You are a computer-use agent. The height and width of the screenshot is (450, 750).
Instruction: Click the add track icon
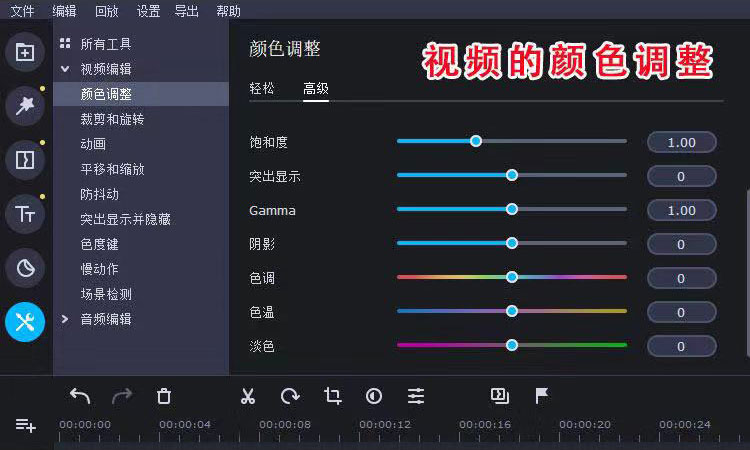25,426
